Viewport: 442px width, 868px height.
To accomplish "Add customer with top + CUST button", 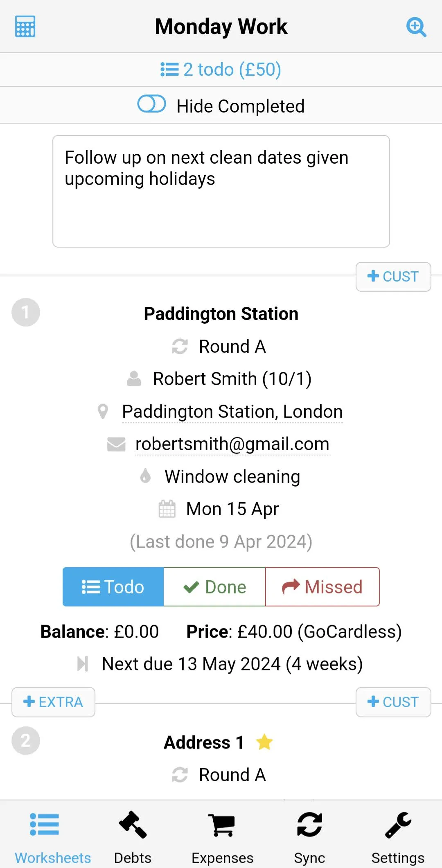I will click(393, 277).
